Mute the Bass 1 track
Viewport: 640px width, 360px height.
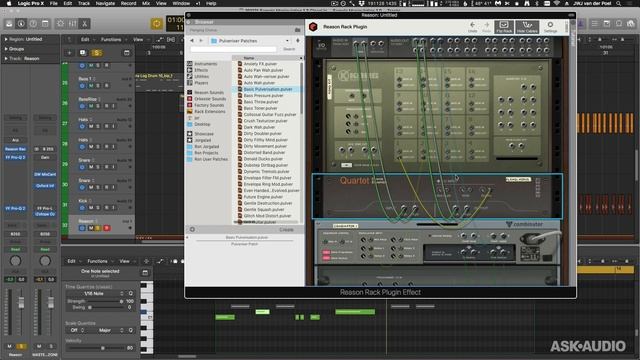click(91, 86)
